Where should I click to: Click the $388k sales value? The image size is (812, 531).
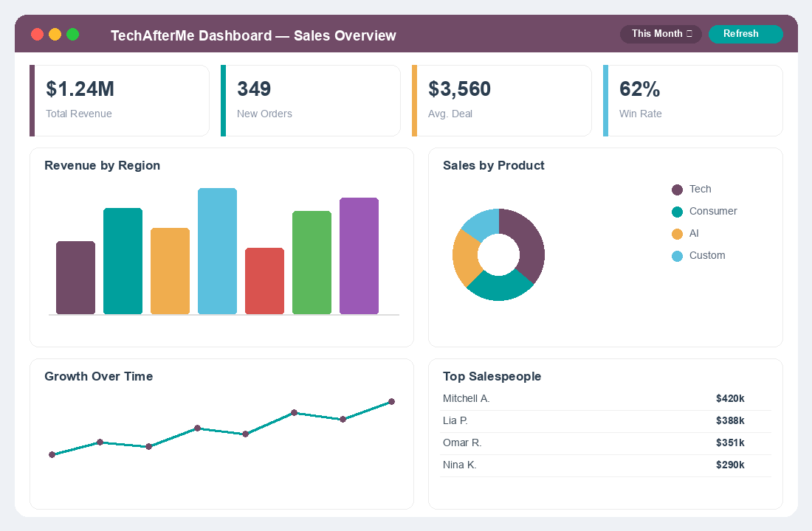730,421
